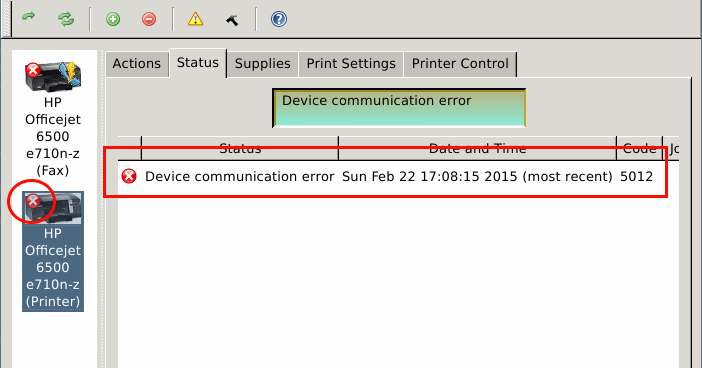Click the Sun Feb 22 17:08:15 2015 timestamp
Screen dimensions: 702x368
point(430,176)
